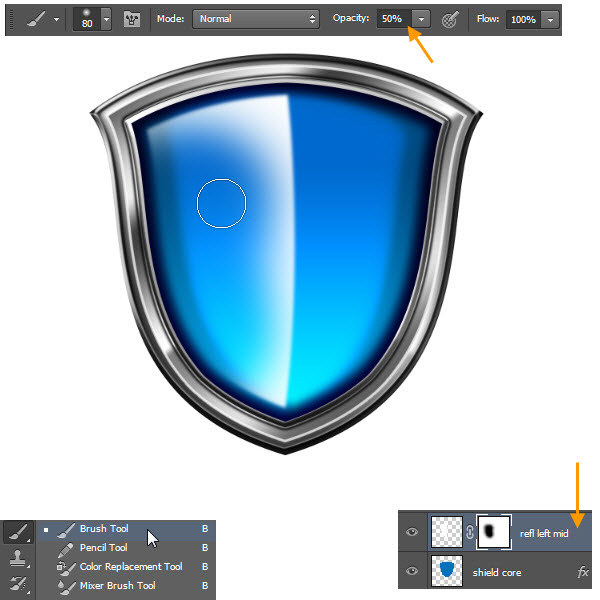Open the Opacity slider dropdown arrow
600x600 pixels.
(x=423, y=19)
